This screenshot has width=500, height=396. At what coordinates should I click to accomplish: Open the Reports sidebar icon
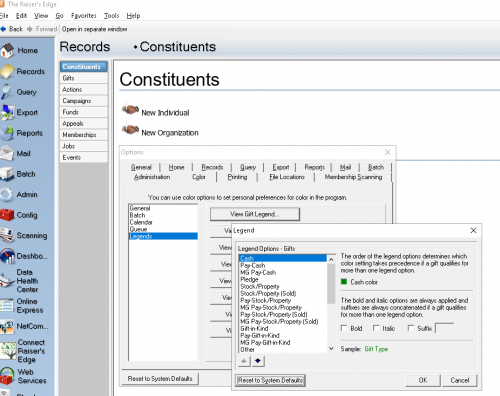tap(7, 133)
